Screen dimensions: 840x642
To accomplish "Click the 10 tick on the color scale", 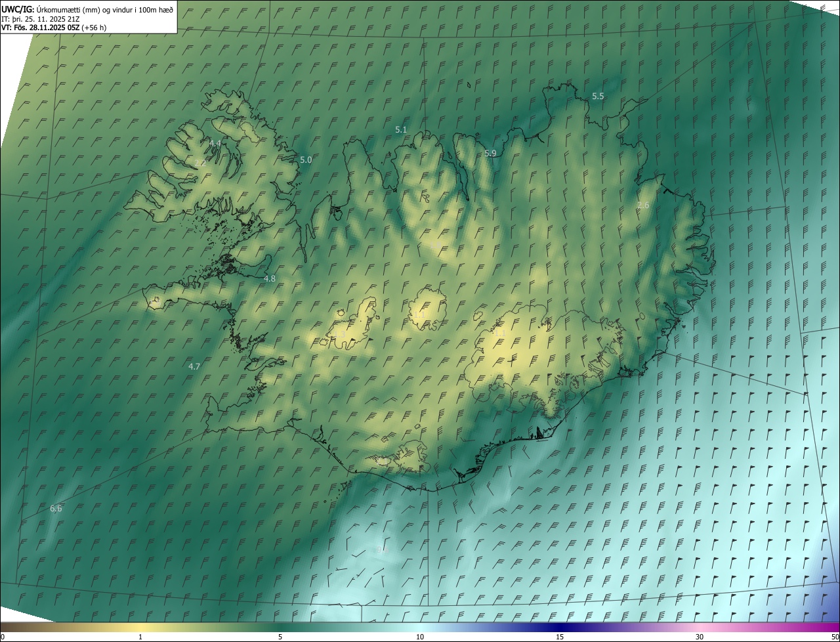I will tap(420, 637).
